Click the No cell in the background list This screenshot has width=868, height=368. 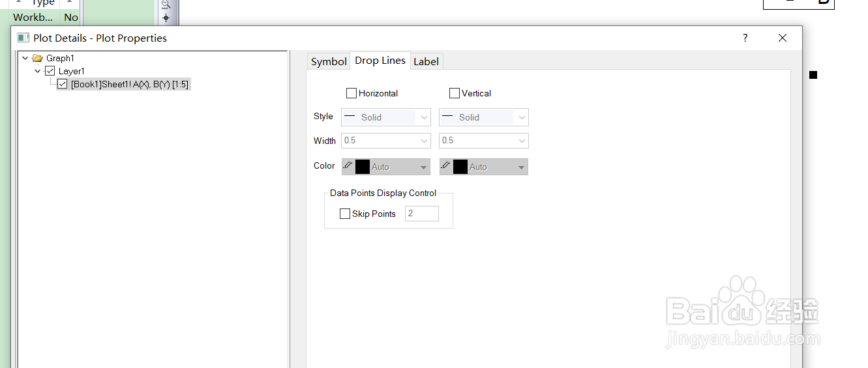click(x=71, y=18)
